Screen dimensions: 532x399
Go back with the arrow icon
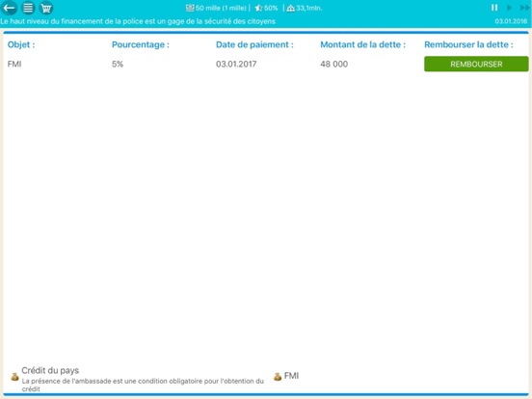click(10, 8)
